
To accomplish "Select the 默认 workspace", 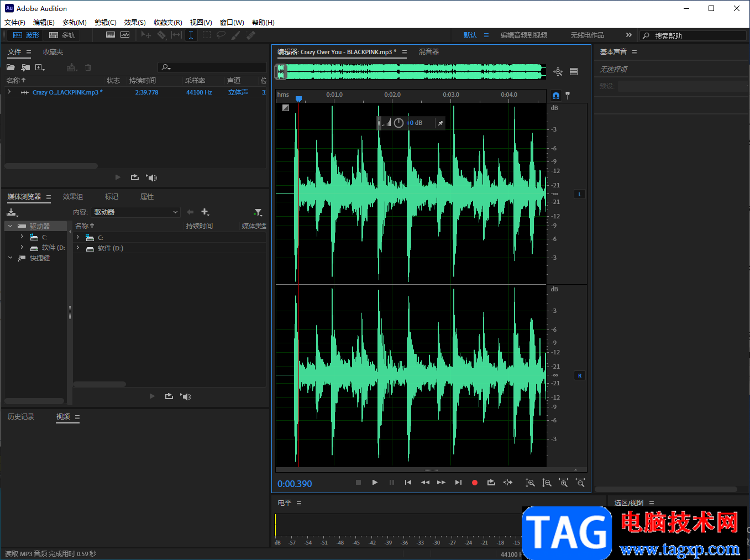I will [x=470, y=35].
